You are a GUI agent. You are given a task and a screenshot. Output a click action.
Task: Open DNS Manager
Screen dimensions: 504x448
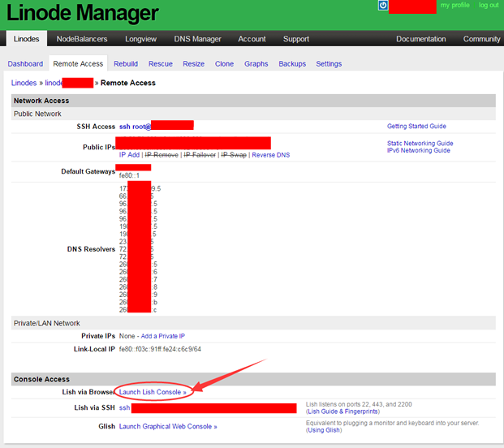[x=198, y=39]
